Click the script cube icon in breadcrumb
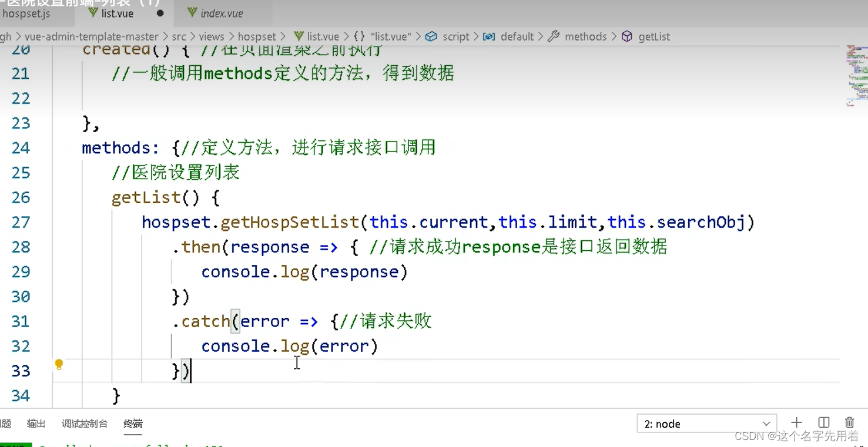This screenshot has height=447, width=868. pyautogui.click(x=431, y=36)
